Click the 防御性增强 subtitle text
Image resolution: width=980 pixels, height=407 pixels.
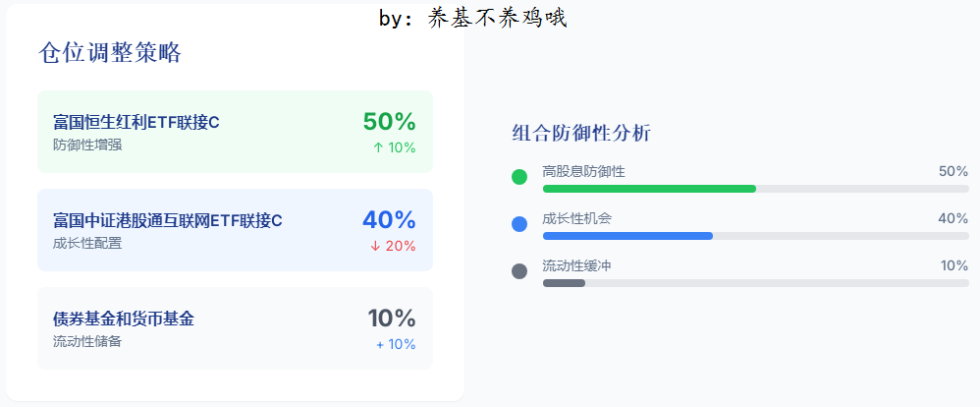[87, 145]
